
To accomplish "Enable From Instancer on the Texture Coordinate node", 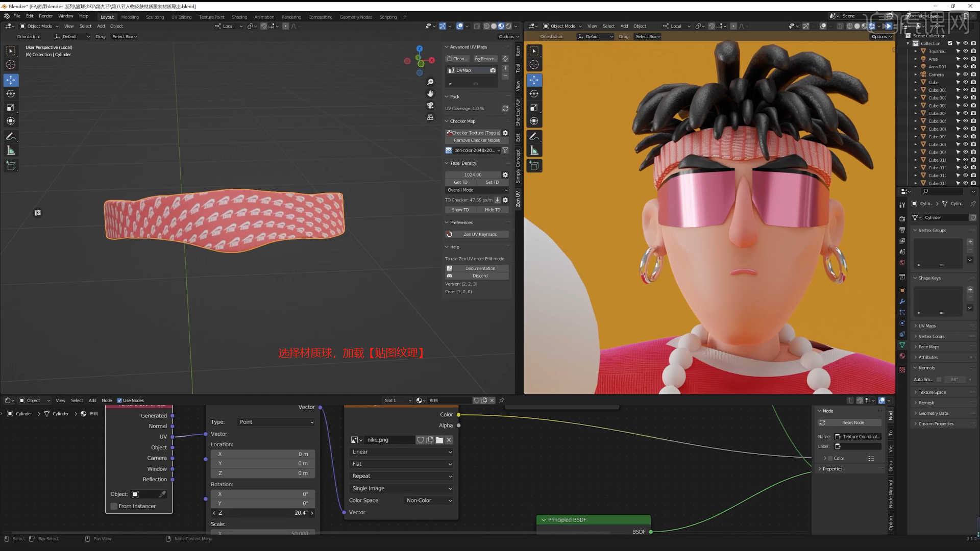I will coord(113,506).
